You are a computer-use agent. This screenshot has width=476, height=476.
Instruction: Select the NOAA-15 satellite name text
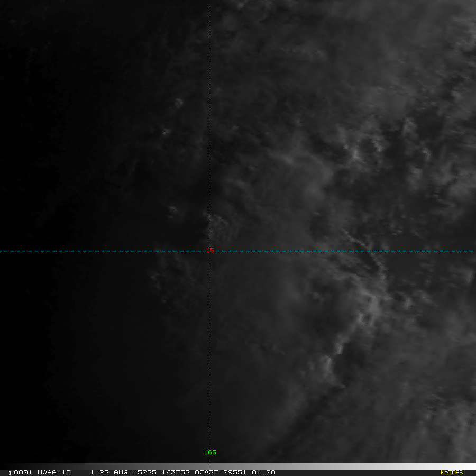[54, 472]
